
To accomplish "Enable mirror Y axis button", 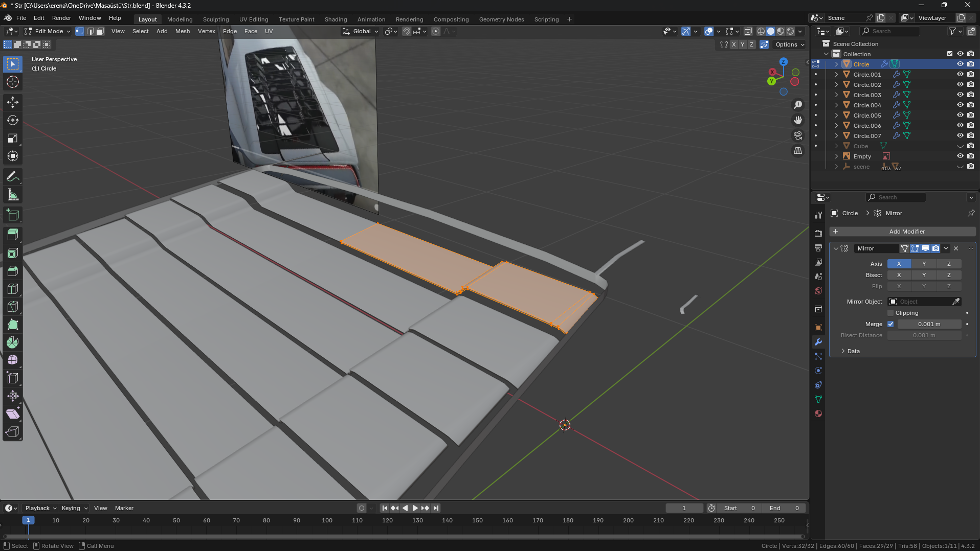I will [924, 264].
